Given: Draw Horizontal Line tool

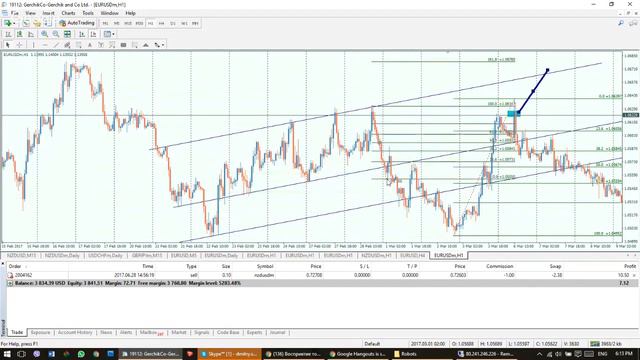Looking at the screenshot, I should (45, 45).
